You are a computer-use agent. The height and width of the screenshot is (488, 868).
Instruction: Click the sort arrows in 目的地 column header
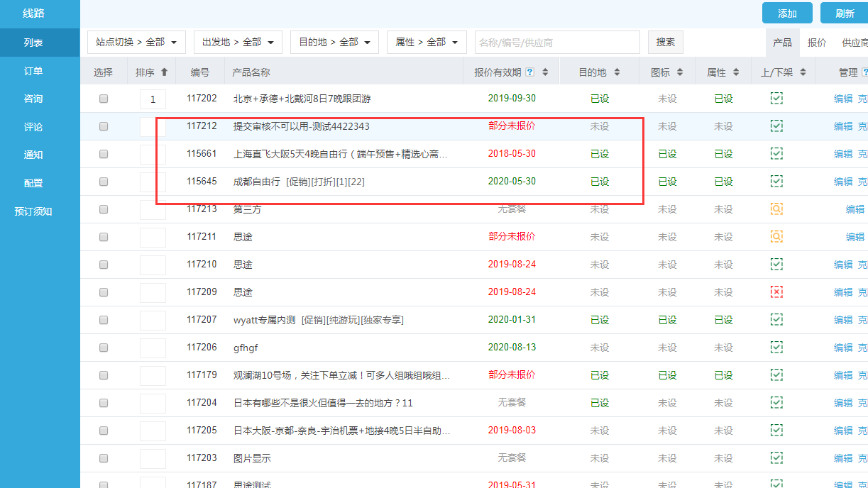(x=617, y=72)
